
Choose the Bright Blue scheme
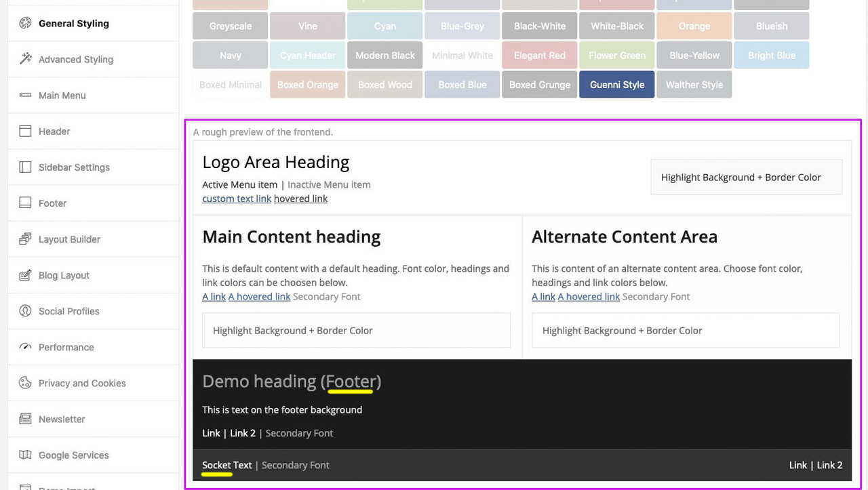(772, 55)
